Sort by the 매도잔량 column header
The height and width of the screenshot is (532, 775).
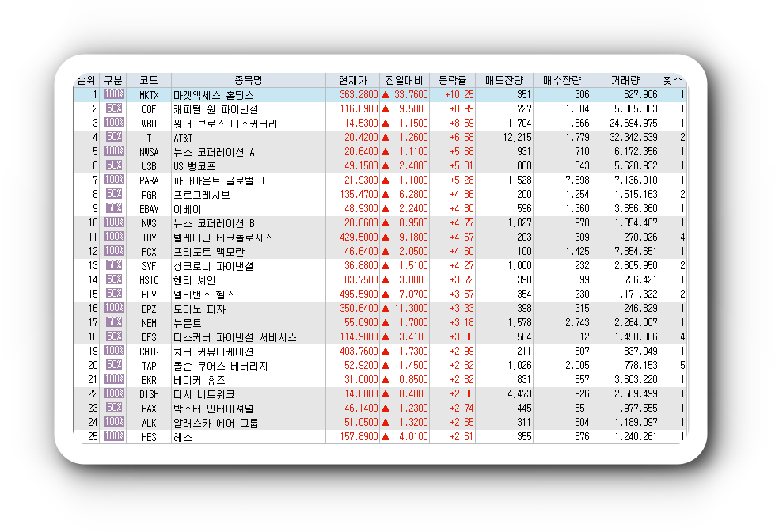click(504, 80)
